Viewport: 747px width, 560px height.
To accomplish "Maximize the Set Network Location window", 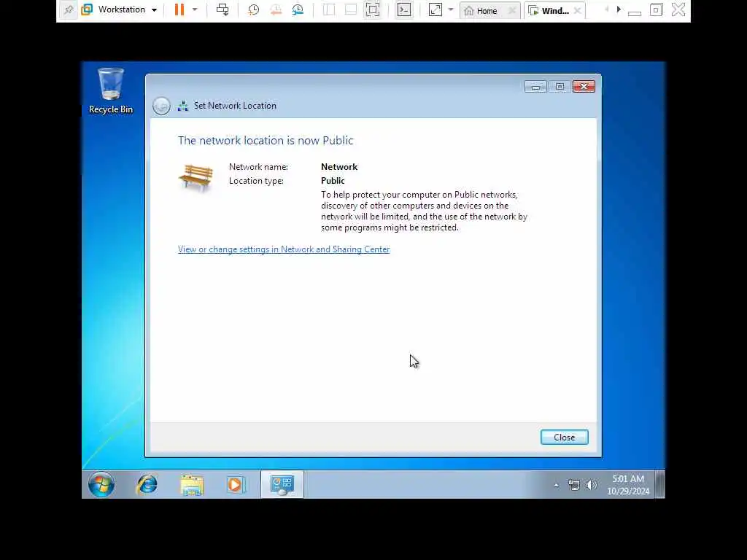I will tap(560, 87).
